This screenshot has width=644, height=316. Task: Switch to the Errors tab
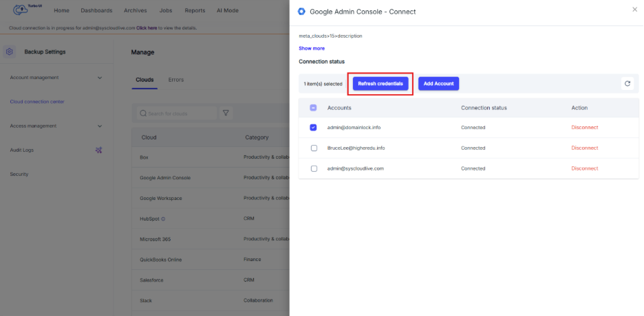point(176,80)
